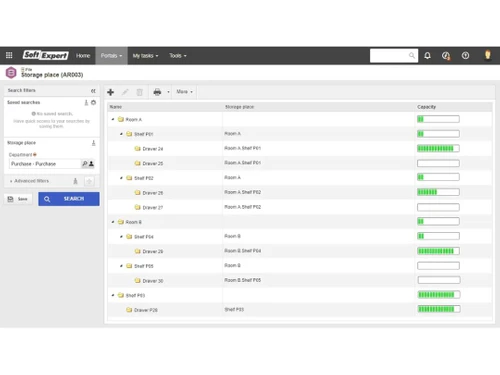Click the Storage place (AR003) page title

52,75
